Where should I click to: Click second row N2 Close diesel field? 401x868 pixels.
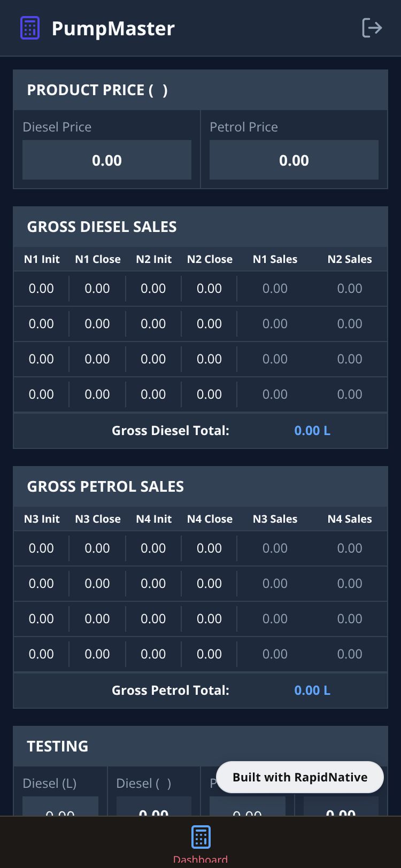coord(209,324)
